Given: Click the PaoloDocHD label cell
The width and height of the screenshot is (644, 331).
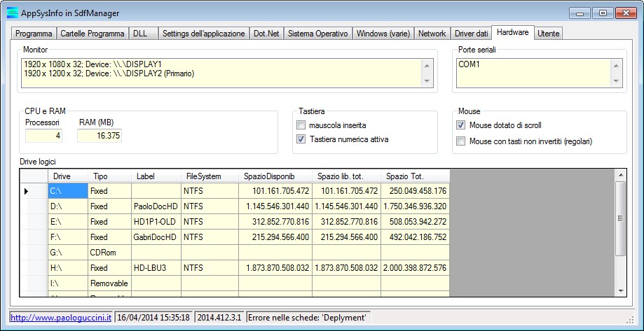Looking at the screenshot, I should click(x=156, y=206).
